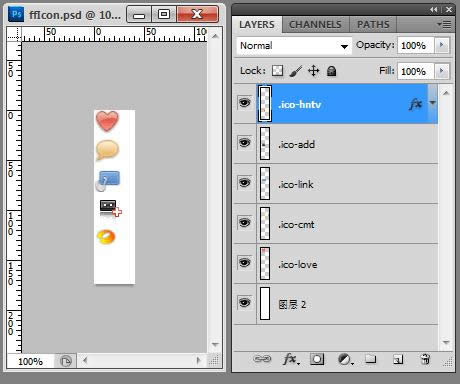Click the Opacity value field
Image resolution: width=460 pixels, height=384 pixels.
point(415,45)
